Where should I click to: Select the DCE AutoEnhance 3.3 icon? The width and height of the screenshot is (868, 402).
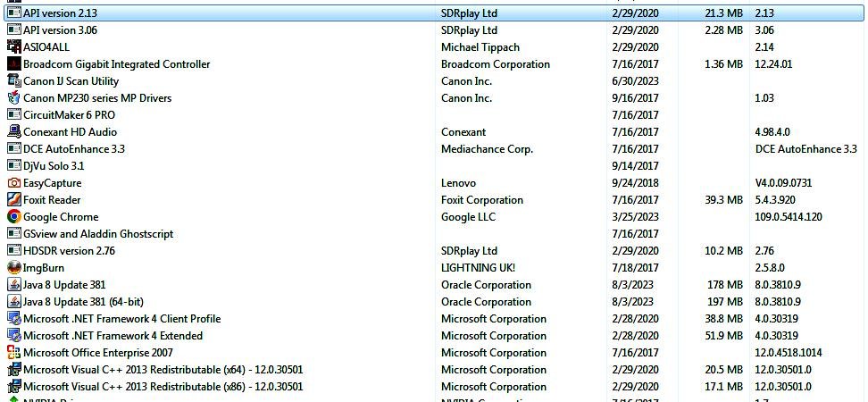[14, 149]
